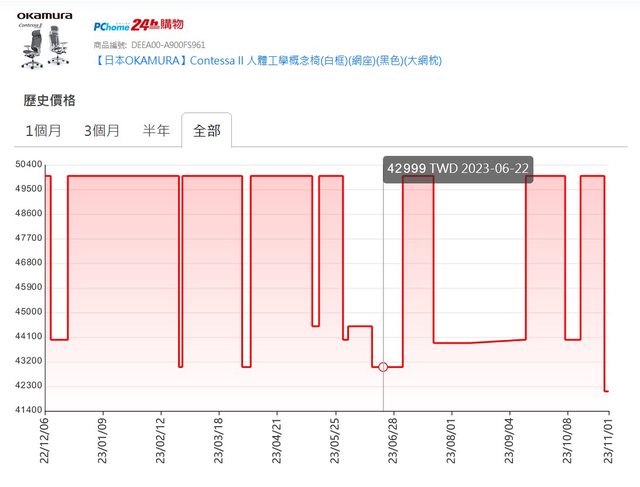Viewport: 640px width, 487px height.
Task: Click the 23/06/28 date axis label
Action: pyautogui.click(x=392, y=440)
